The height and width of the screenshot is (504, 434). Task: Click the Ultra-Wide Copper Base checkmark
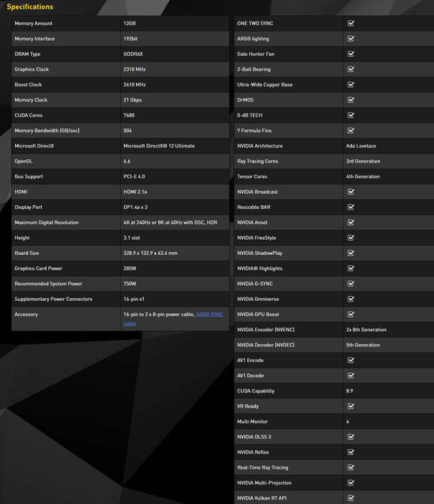(351, 84)
